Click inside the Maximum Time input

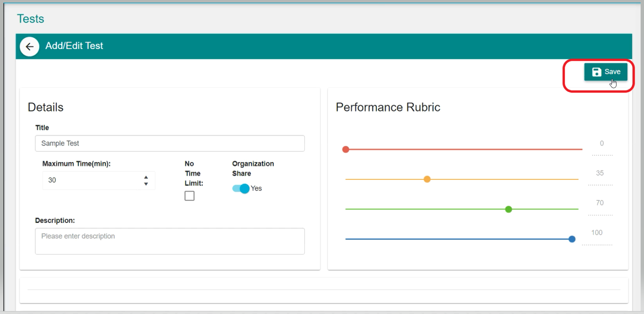pos(93,180)
